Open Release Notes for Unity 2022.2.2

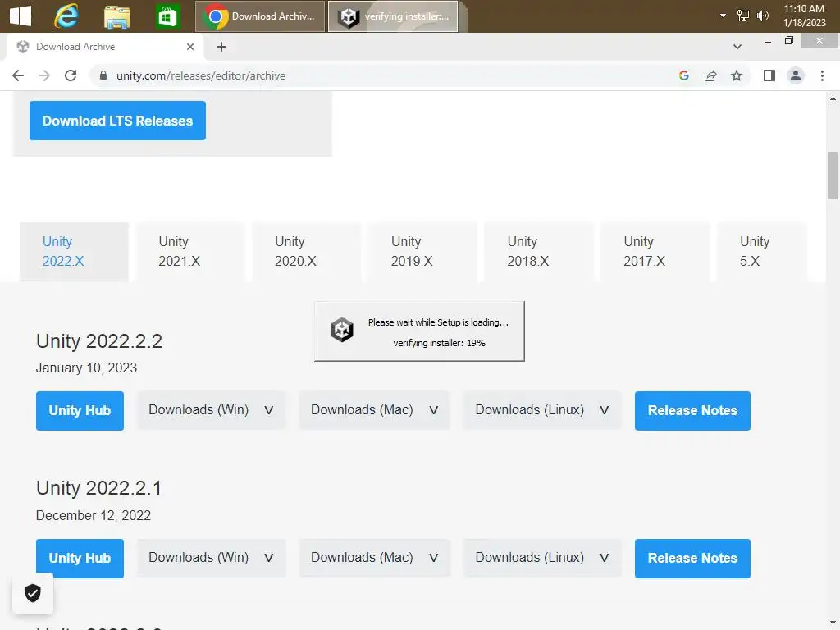pyautogui.click(x=692, y=411)
